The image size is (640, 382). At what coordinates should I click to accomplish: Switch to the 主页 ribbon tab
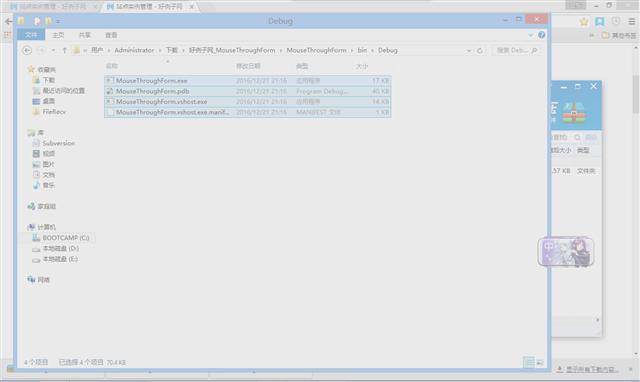coord(58,35)
